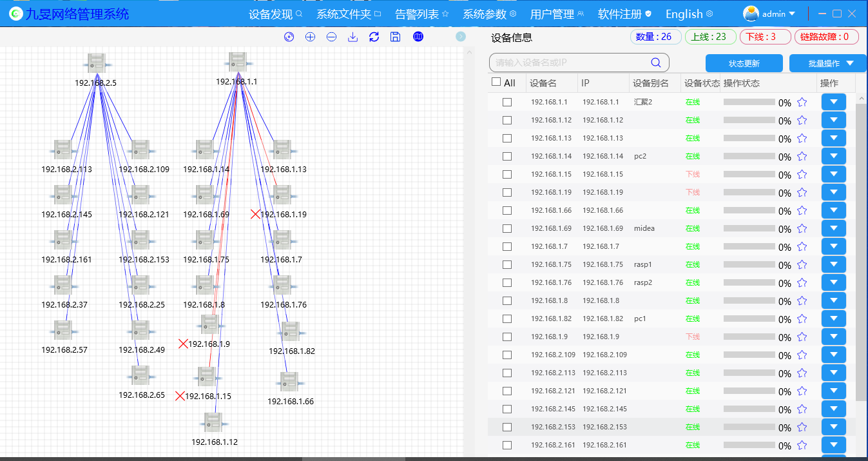Click the 上线 : 23 online badge
868x461 pixels.
(x=710, y=37)
